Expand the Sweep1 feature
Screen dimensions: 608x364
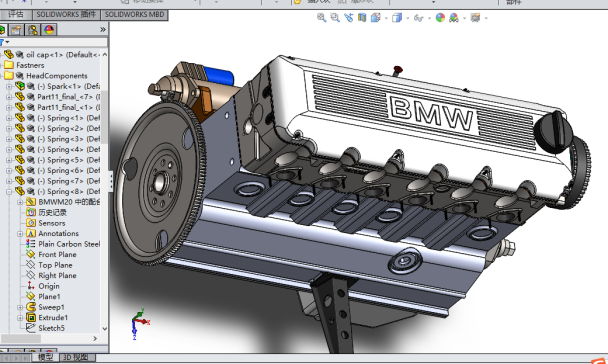20,307
